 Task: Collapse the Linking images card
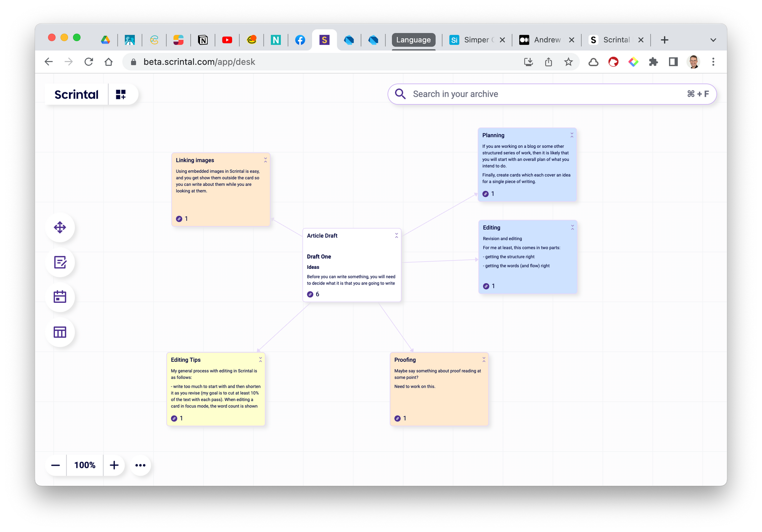click(265, 160)
